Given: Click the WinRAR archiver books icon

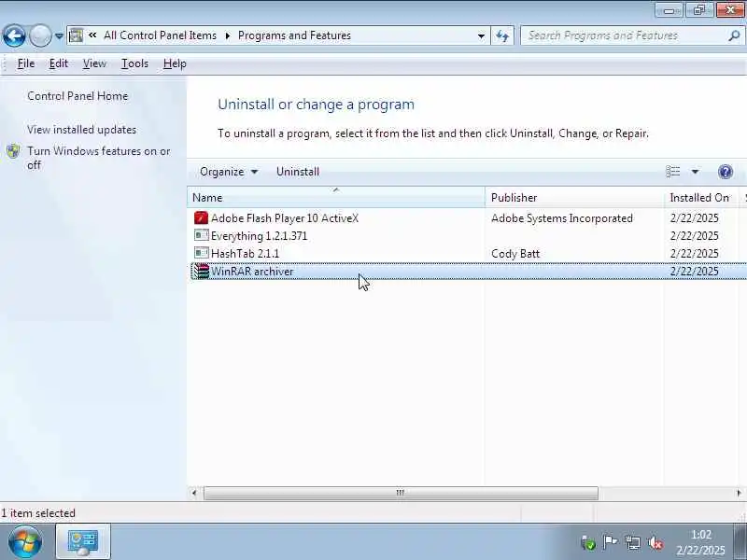Looking at the screenshot, I should [201, 271].
